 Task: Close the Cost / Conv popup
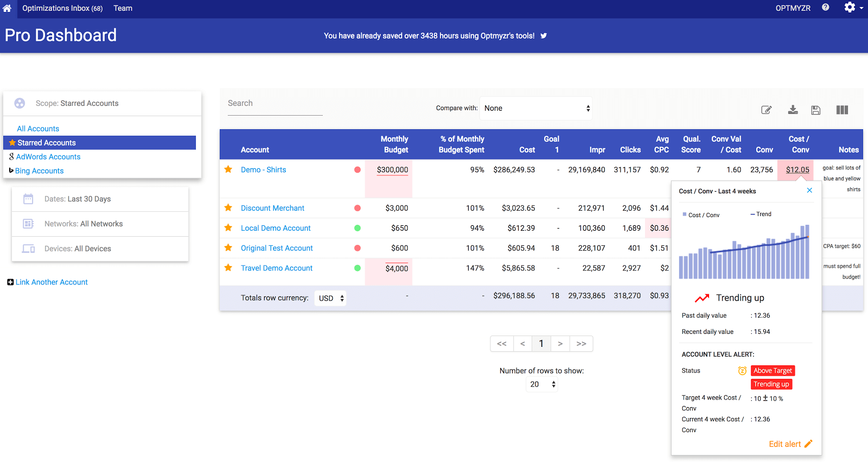(809, 191)
